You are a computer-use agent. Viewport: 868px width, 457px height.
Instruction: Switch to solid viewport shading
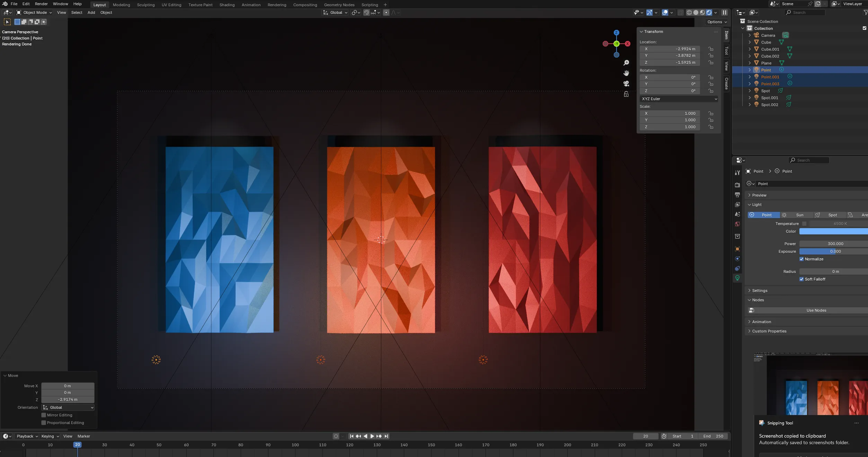point(696,12)
